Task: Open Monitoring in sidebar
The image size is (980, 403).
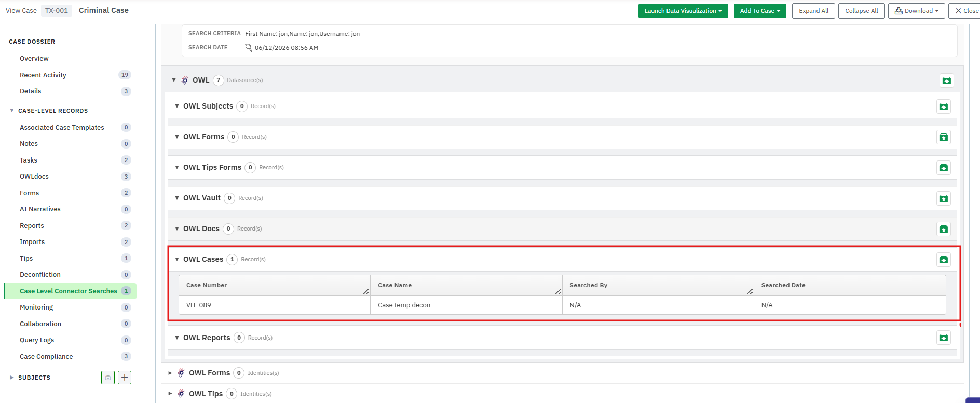Action: [x=36, y=307]
